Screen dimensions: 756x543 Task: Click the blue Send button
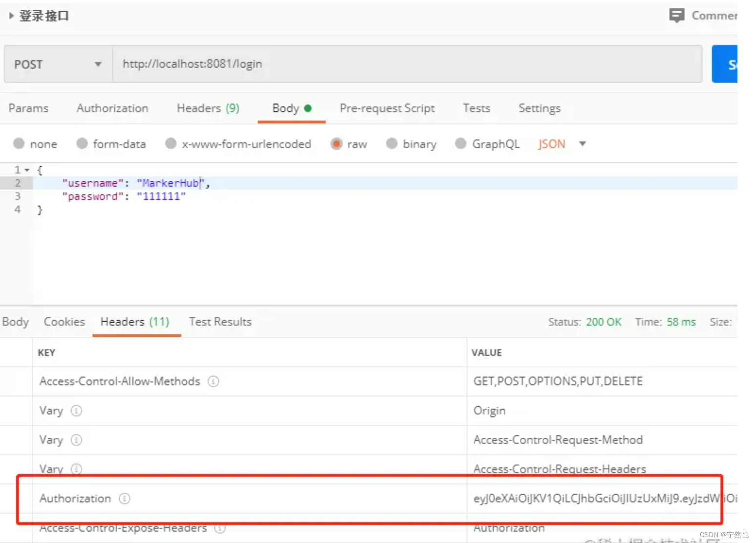click(x=725, y=64)
